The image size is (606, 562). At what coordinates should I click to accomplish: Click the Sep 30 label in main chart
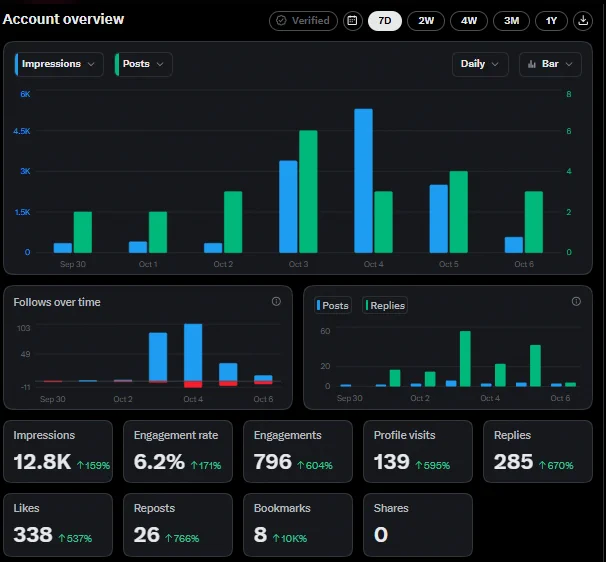point(73,264)
